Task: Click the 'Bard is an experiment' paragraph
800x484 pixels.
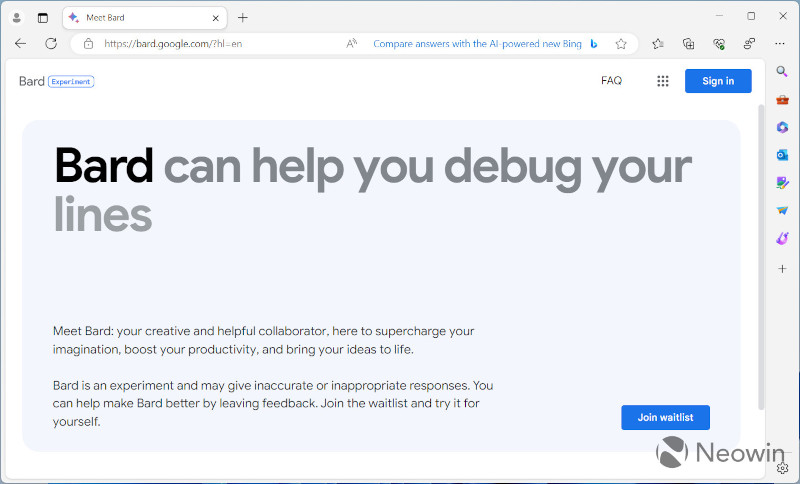Action: point(273,403)
